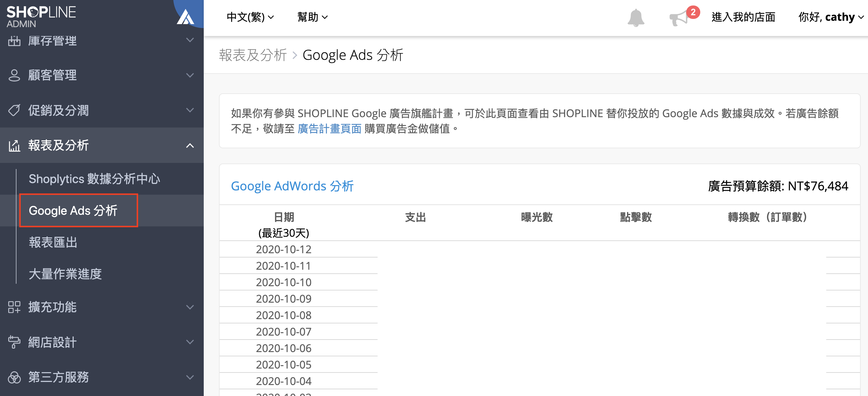Click the 庫存管理 inventory icon
Viewport: 868px width, 396px height.
[x=14, y=41]
